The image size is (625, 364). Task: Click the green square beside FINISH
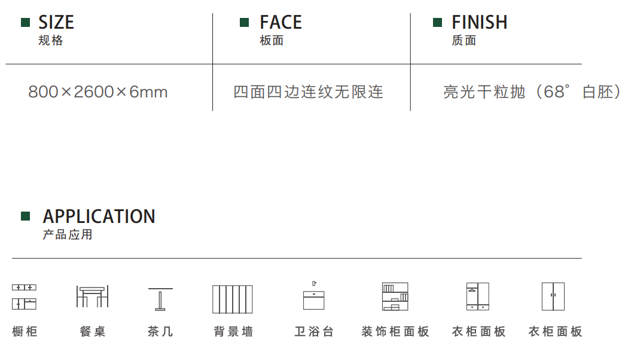click(438, 22)
